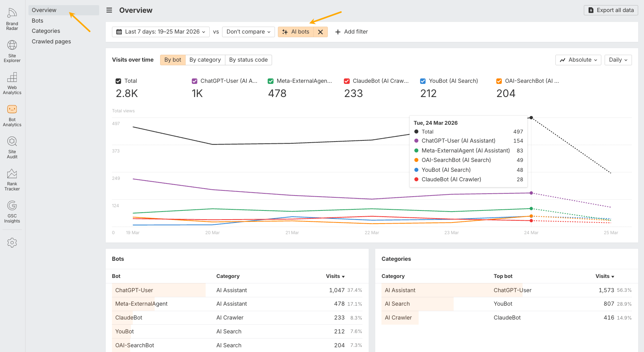Disable the YouBot (AI Search) checkbox

(423, 81)
